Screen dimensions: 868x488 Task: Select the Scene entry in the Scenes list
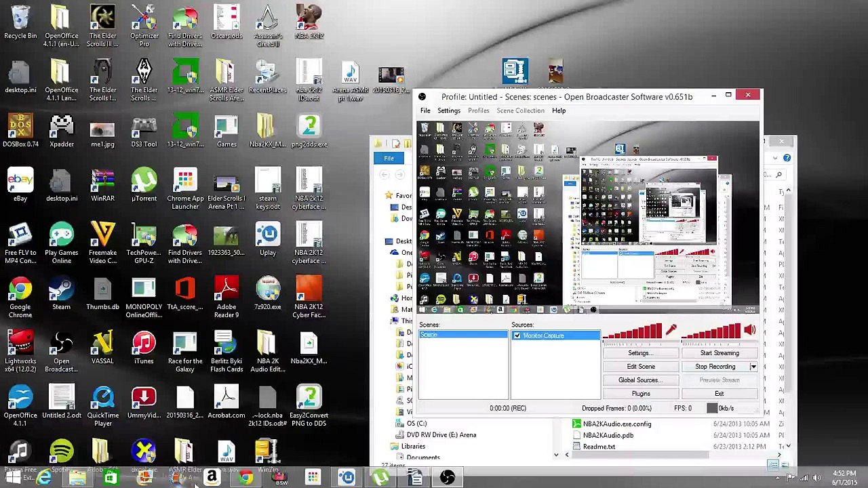pos(463,335)
